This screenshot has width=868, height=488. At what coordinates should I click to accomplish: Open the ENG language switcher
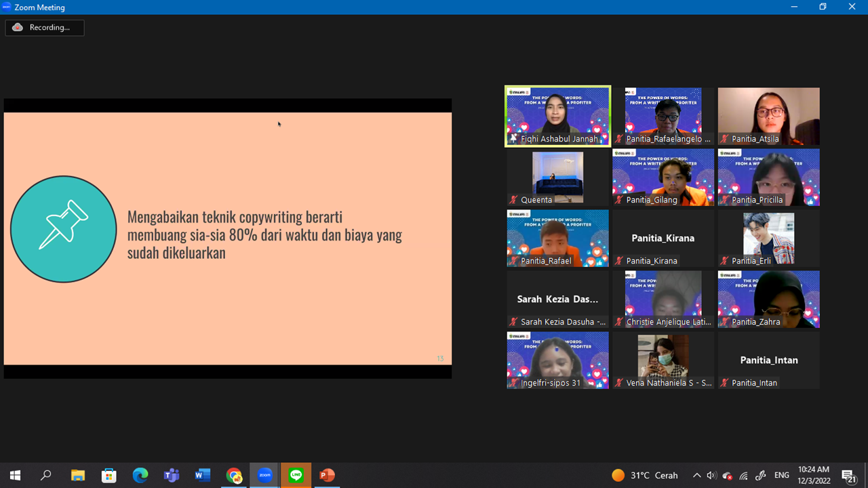[x=781, y=475]
